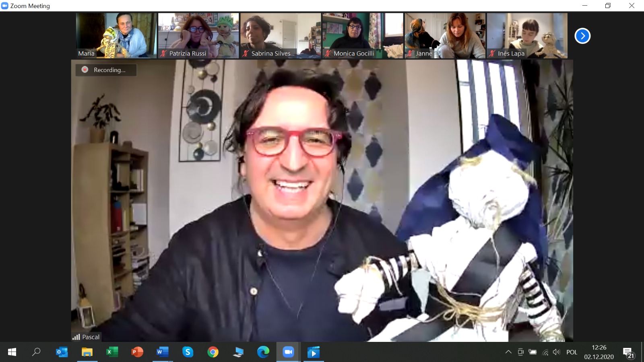Image resolution: width=644 pixels, height=362 pixels.
Task: Open File Explorer from the taskbar
Action: [87, 352]
